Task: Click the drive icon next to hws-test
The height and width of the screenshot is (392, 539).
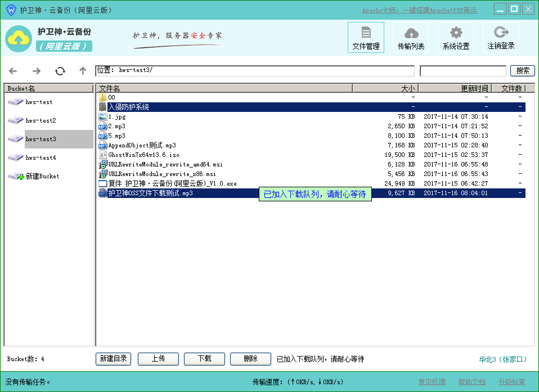Action: (15, 102)
